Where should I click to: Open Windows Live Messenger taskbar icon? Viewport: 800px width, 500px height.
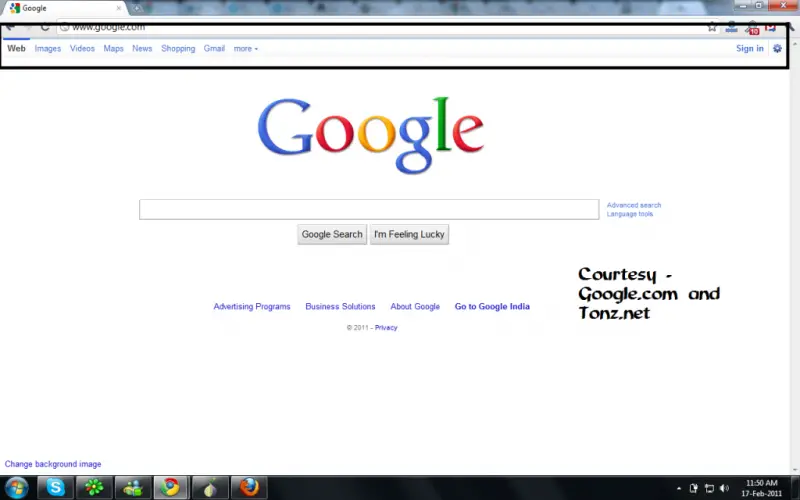point(133,488)
